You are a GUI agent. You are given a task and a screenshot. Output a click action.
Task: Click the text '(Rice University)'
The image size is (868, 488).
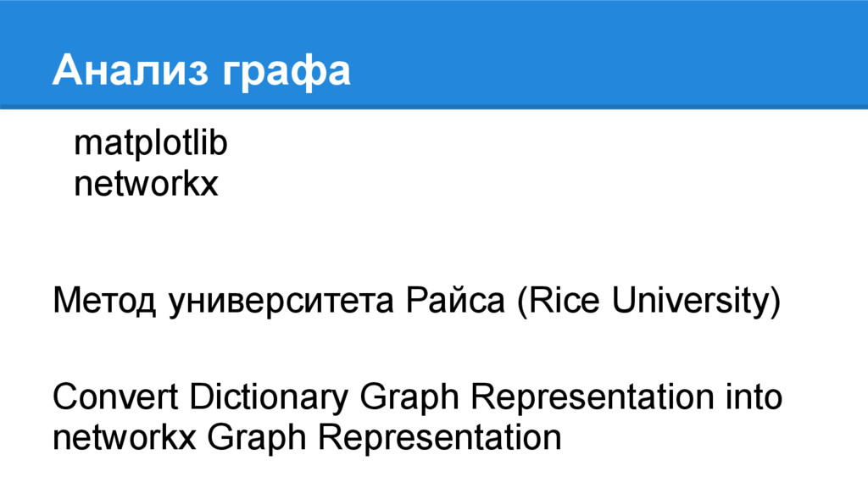648,301
